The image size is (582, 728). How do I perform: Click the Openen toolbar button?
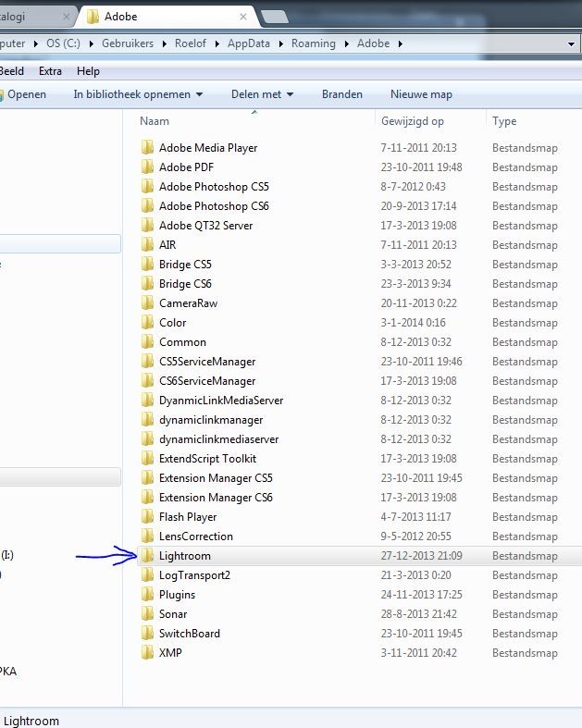pyautogui.click(x=23, y=94)
